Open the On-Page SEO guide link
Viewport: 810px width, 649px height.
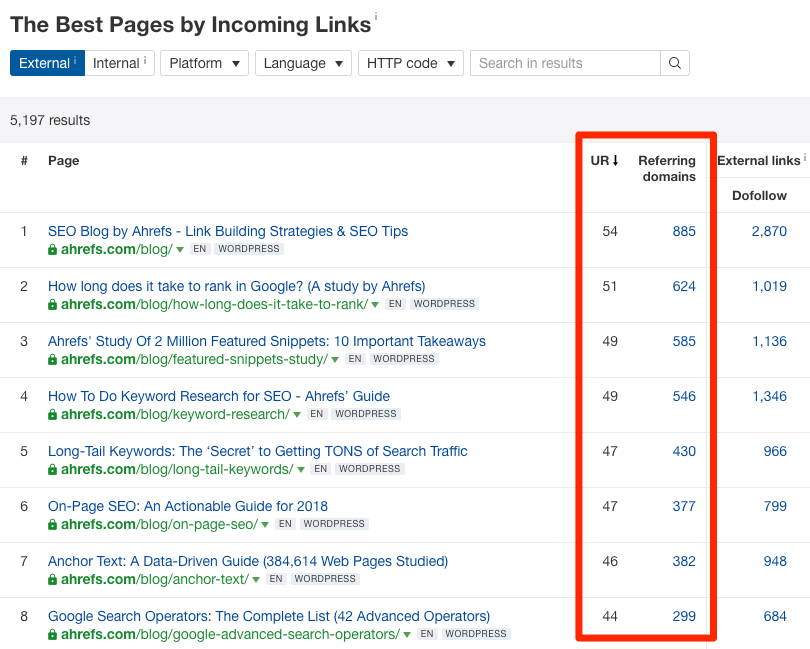click(188, 506)
